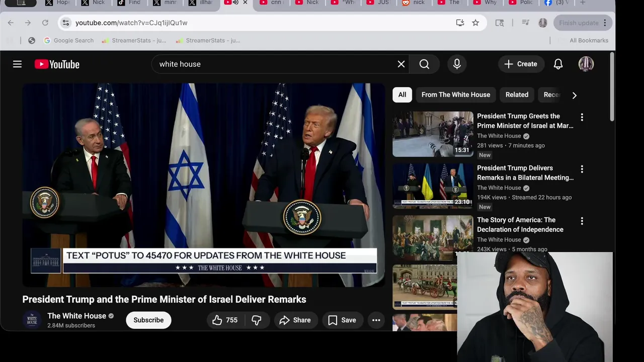Open options for 'The Story of America' video
This screenshot has height=362, width=644.
(x=582, y=221)
